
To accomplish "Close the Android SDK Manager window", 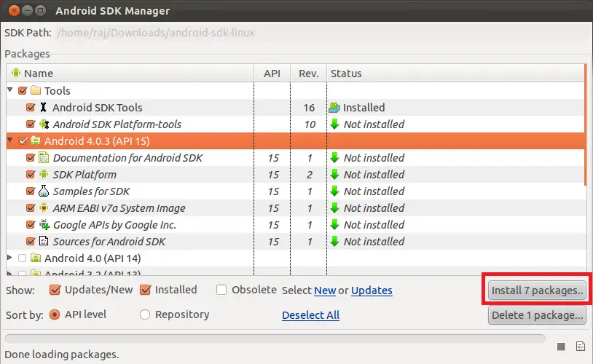I will point(14,11).
